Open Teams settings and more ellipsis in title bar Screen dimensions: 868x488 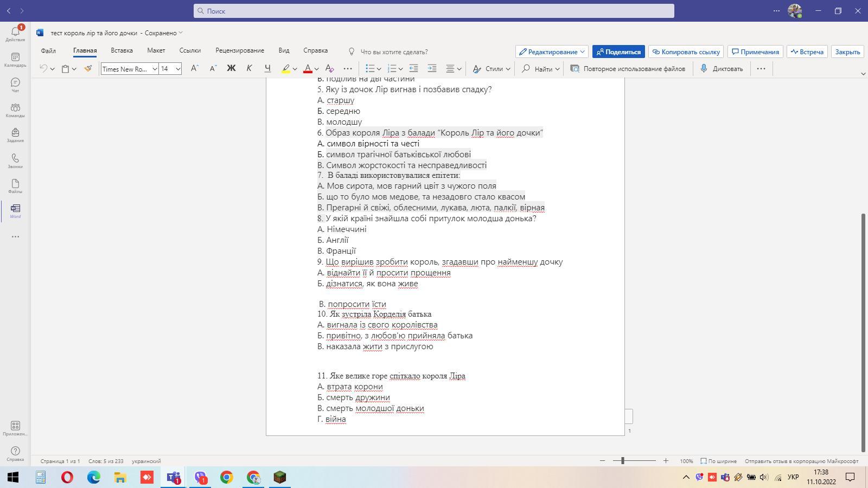[x=776, y=11]
